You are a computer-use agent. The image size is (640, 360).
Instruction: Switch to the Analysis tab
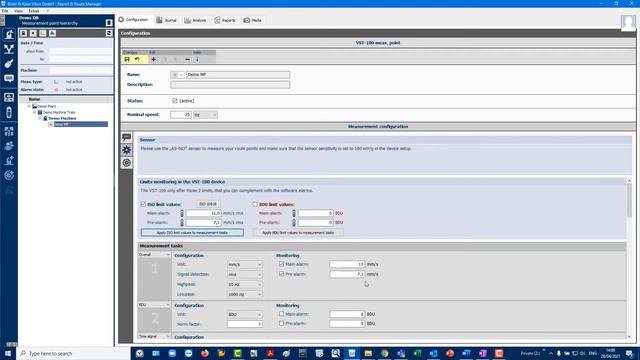195,20
